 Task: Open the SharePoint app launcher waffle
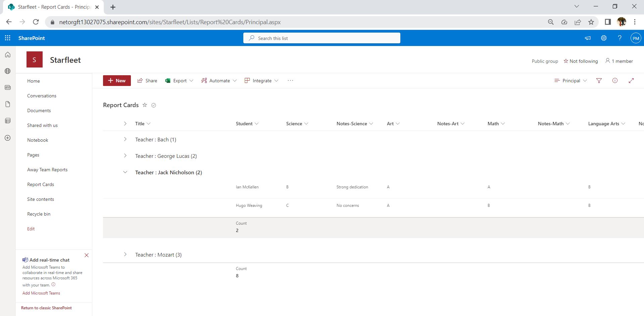8,38
